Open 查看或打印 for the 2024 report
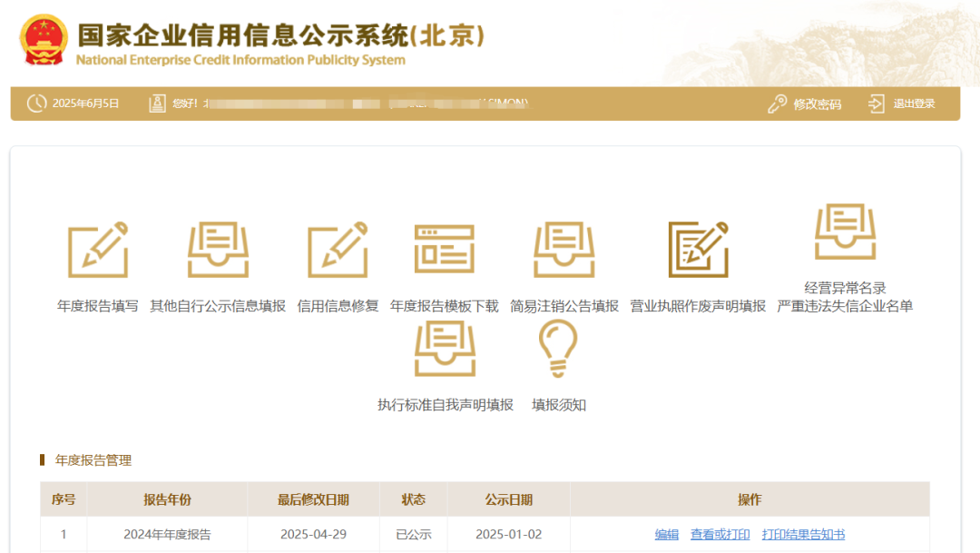This screenshot has height=553, width=980. point(720,535)
